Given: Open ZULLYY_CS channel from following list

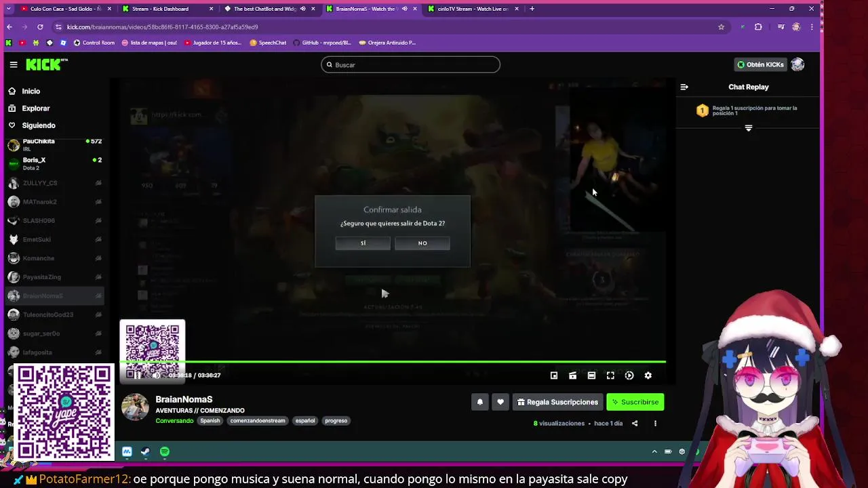Looking at the screenshot, I should coord(54,183).
